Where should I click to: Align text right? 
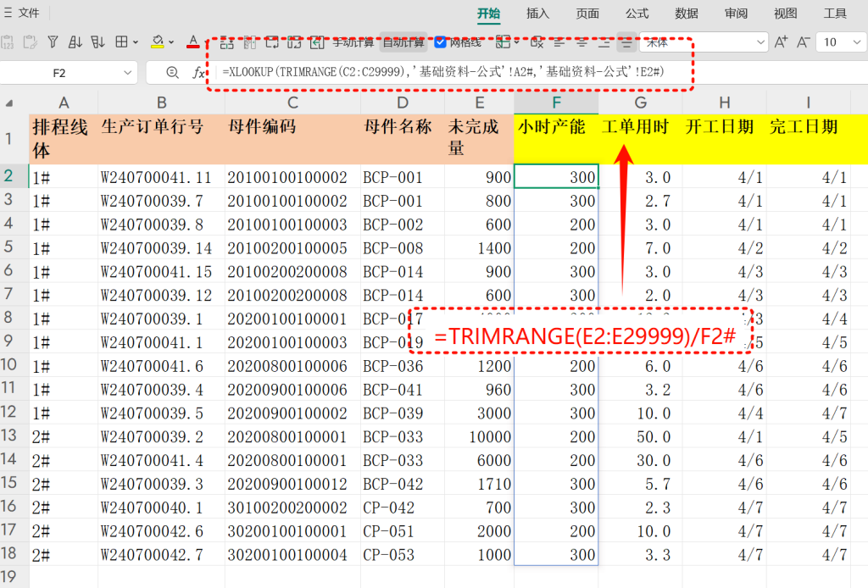pyautogui.click(x=604, y=42)
